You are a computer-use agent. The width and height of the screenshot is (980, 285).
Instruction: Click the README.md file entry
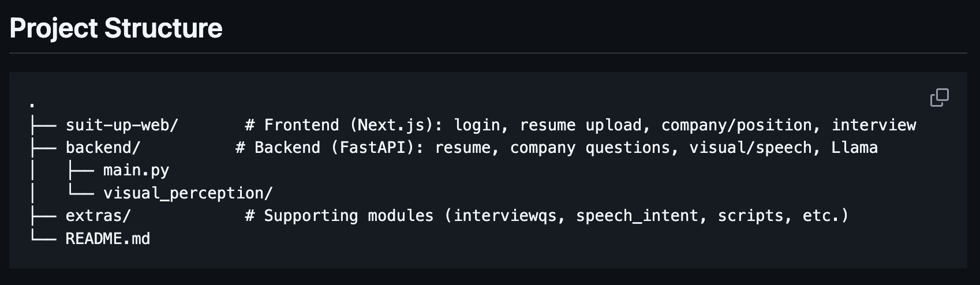coord(108,238)
